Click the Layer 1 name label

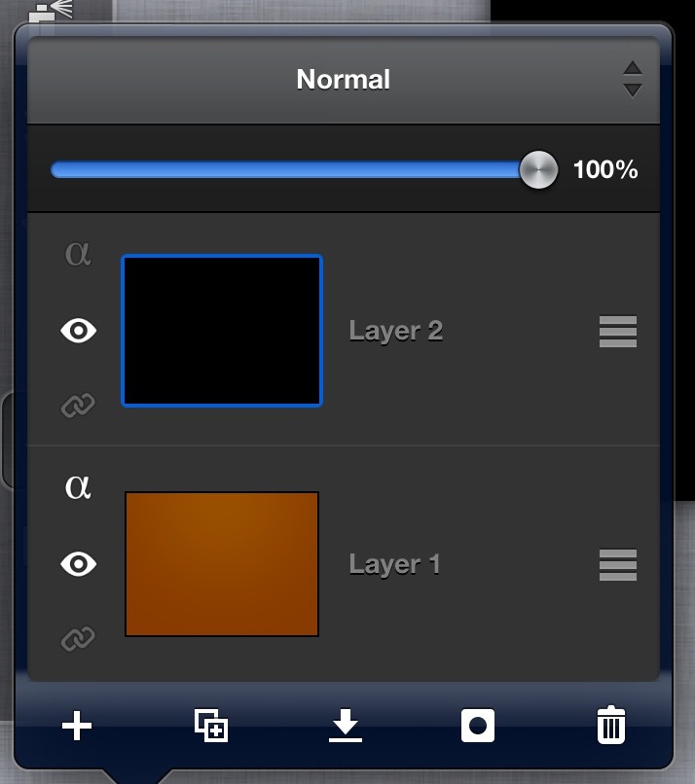pos(395,564)
